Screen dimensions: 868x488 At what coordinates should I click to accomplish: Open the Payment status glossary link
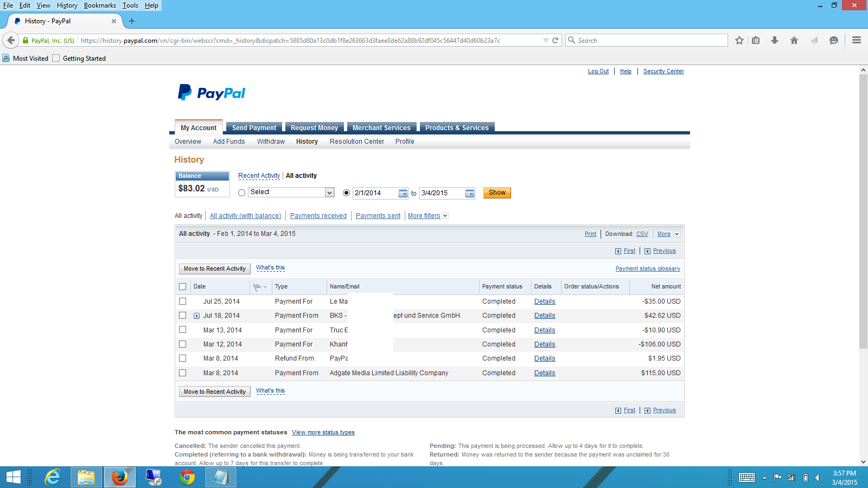coord(648,269)
